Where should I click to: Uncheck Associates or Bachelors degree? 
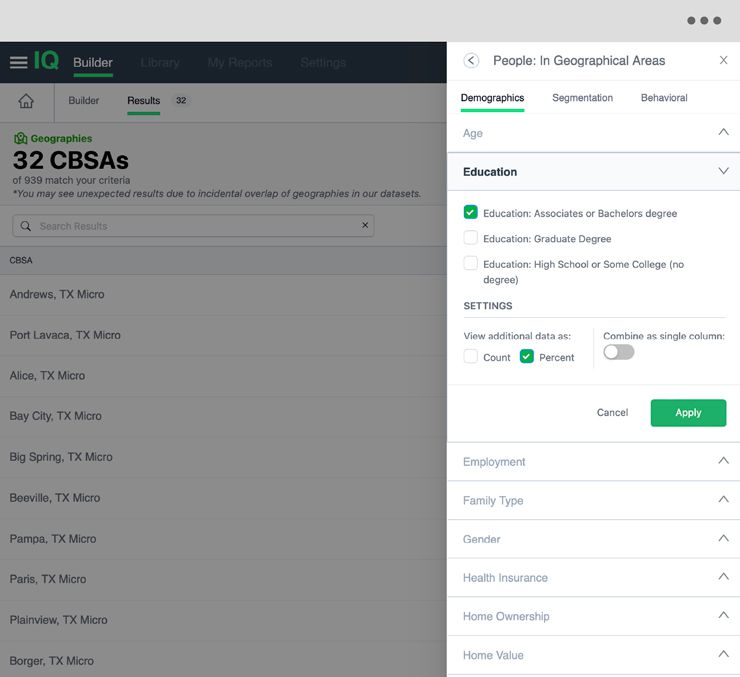click(x=470, y=212)
